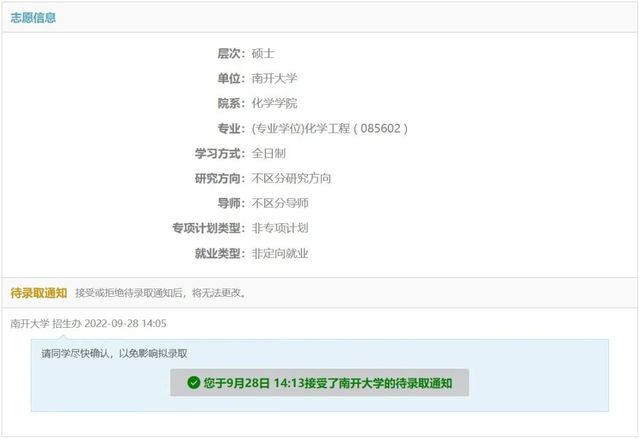The width and height of the screenshot is (639, 439).
Task: Select the 志愿信息 section header
Action: (33, 18)
